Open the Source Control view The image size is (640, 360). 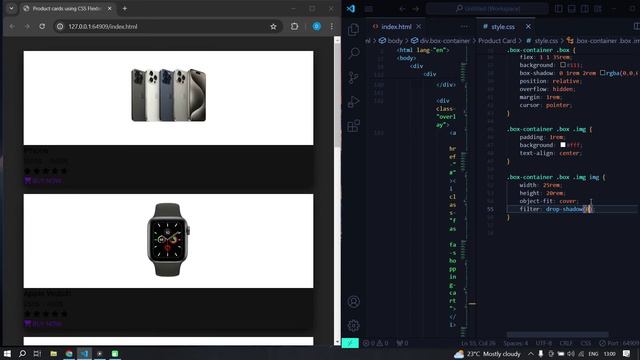coord(353,77)
